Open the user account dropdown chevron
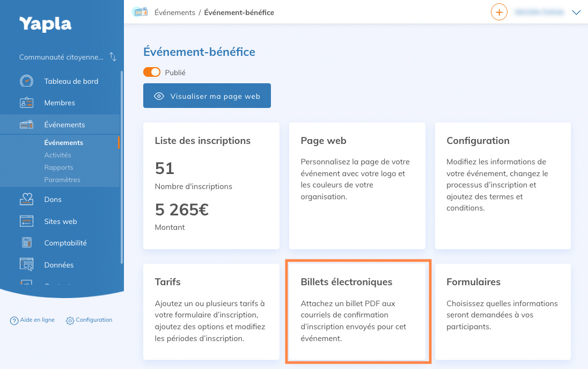Image resolution: width=588 pixels, height=369 pixels. (x=576, y=12)
